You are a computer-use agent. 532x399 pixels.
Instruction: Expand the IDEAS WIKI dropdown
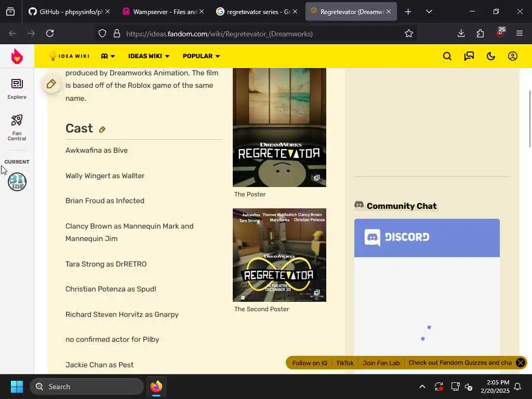click(149, 56)
